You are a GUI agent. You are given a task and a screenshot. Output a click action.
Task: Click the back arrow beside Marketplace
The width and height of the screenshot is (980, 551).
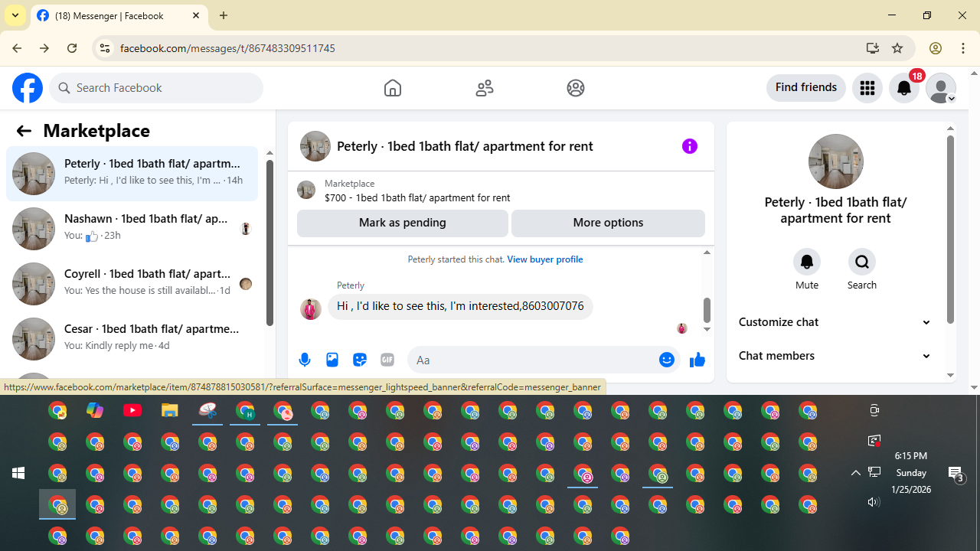pyautogui.click(x=24, y=131)
